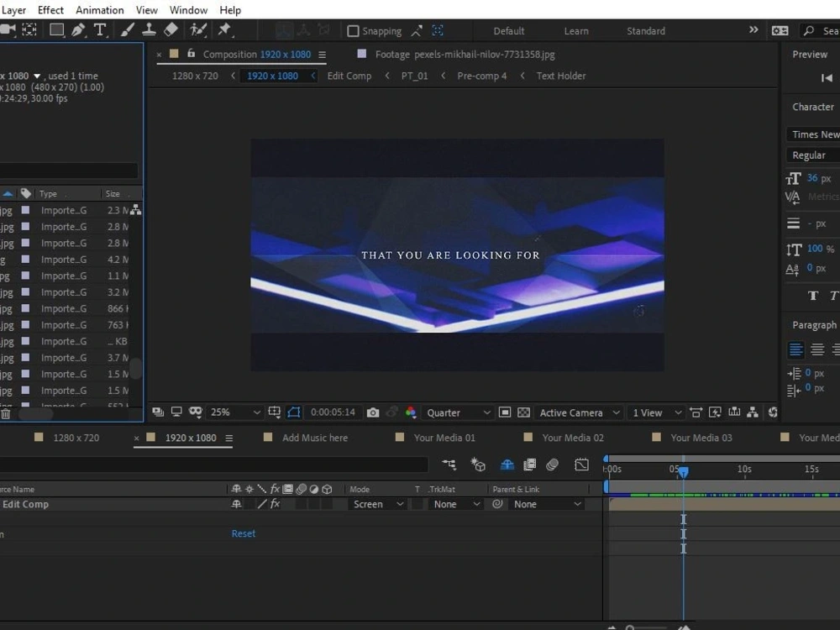Open the 25% magnification dropdown
The image size is (840, 630).
pyautogui.click(x=234, y=412)
